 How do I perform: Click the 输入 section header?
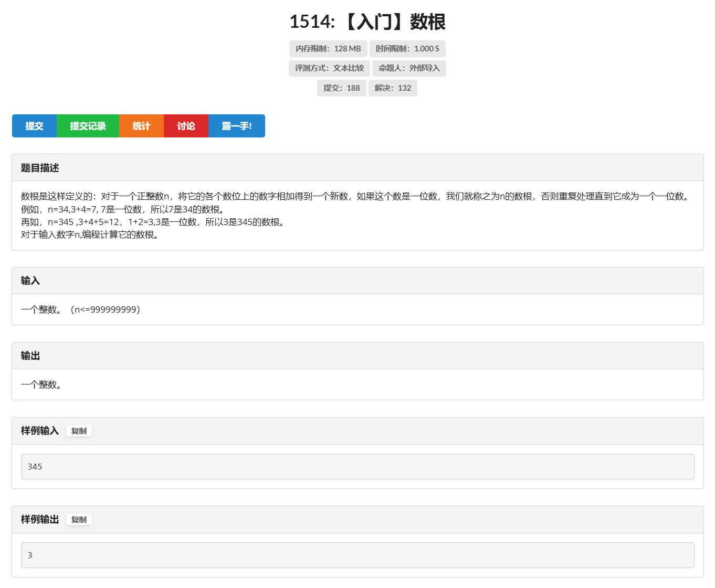coord(30,281)
